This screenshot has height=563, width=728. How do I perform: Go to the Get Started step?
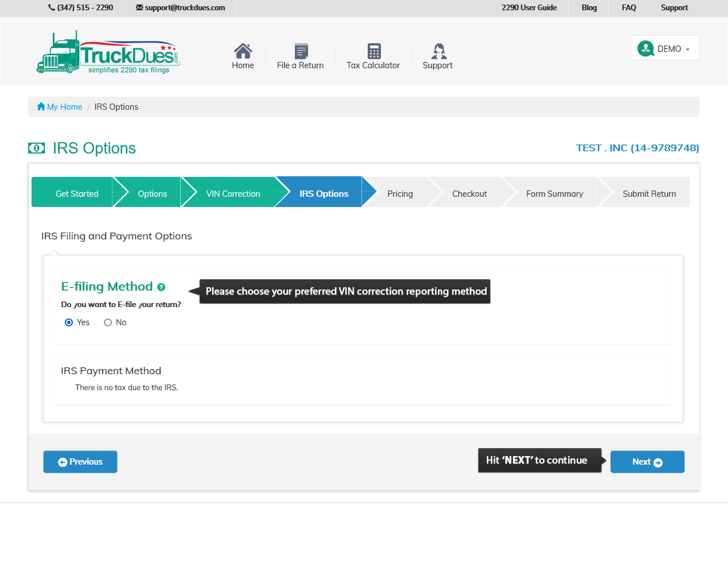tap(77, 194)
